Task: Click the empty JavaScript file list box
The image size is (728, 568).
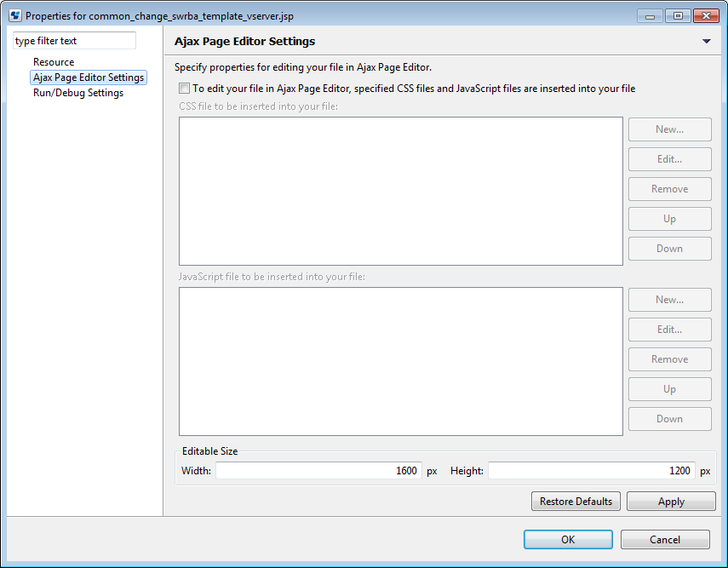Action: click(401, 361)
